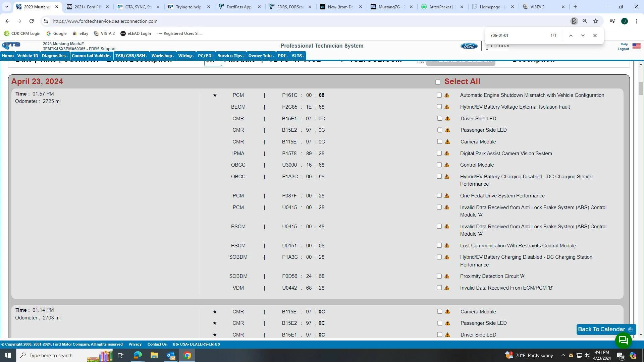
Task: Check box for Invalid Data From ECM/PCM 'B'
Action: point(439,288)
